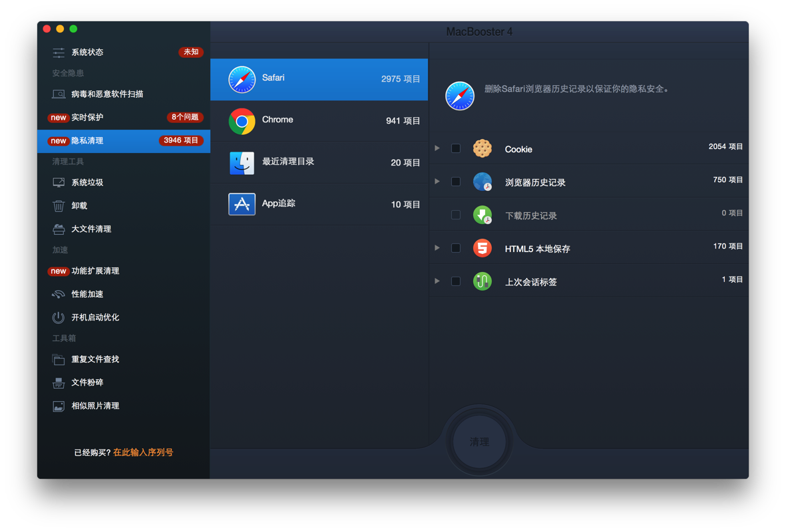The width and height of the screenshot is (786, 532).
Task: Select App追踪 in the list
Action: click(x=319, y=204)
